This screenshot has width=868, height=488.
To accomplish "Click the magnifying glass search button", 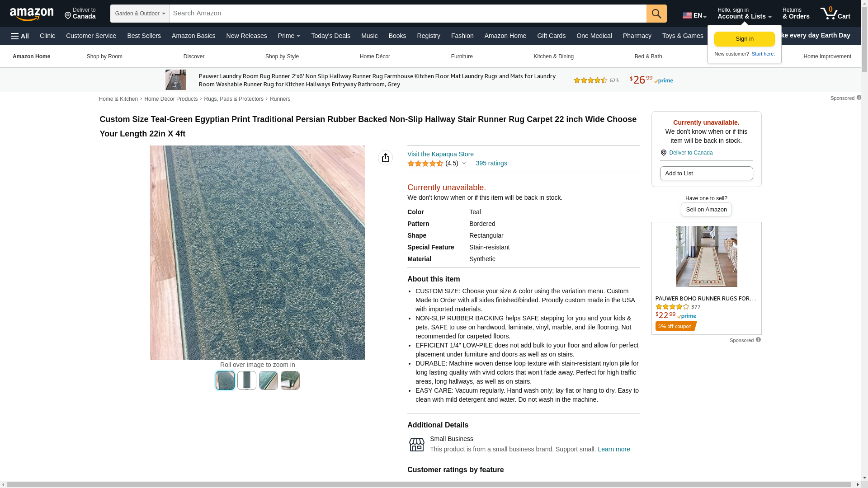I will [656, 14].
